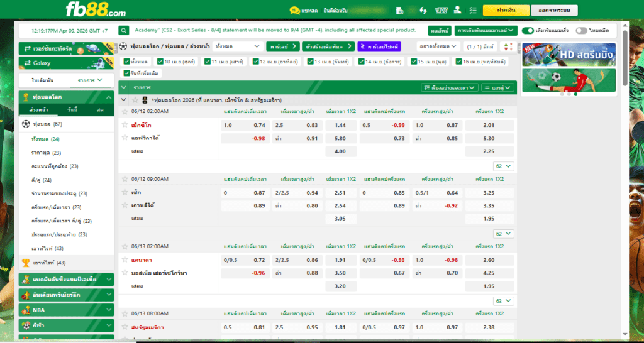Click World Cup trophy icon in sidebar header
The width and height of the screenshot is (644, 343).
click(x=26, y=97)
